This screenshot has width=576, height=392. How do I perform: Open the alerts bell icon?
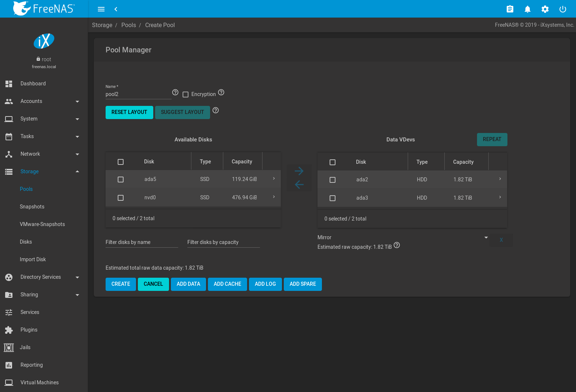click(527, 9)
